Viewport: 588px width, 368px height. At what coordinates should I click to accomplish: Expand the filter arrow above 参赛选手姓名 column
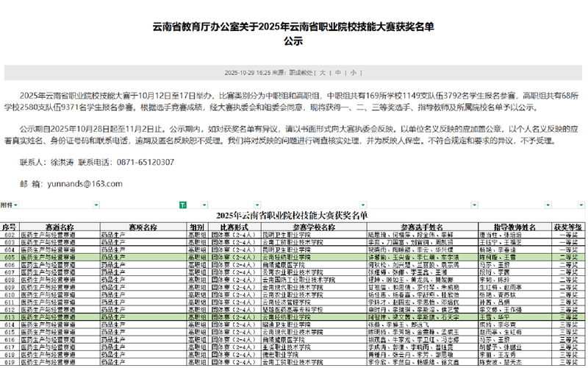[475, 205]
